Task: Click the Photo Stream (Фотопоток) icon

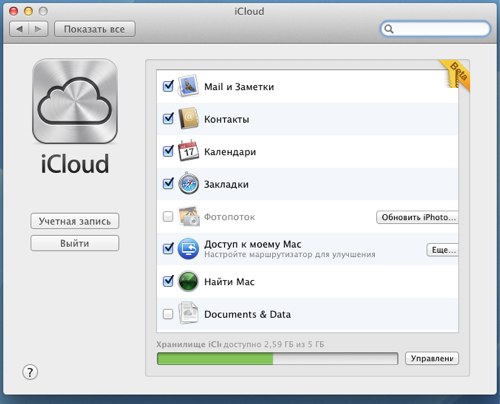Action: click(189, 216)
